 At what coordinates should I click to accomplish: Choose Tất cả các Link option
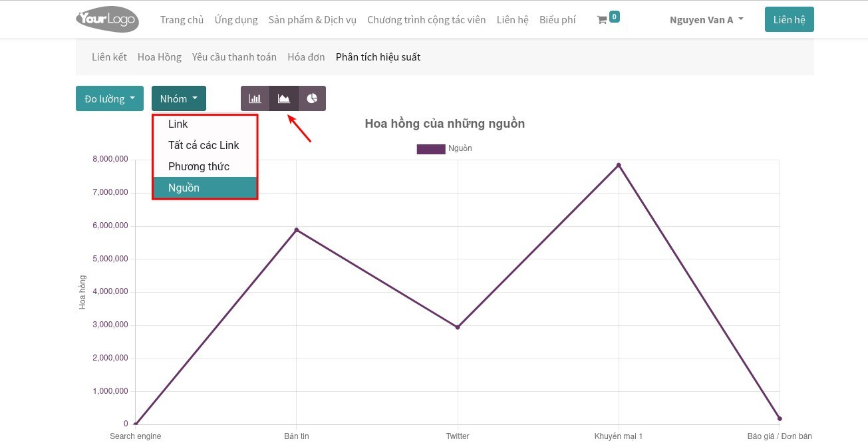click(x=205, y=145)
